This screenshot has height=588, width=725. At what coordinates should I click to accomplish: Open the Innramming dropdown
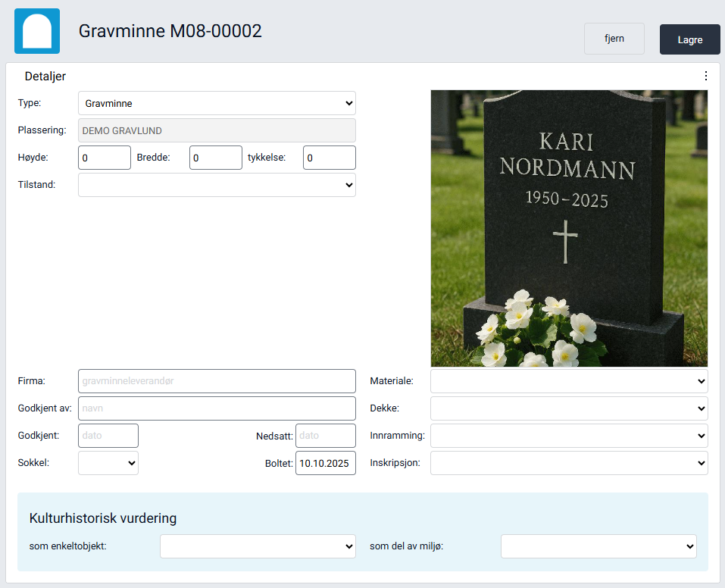point(568,435)
